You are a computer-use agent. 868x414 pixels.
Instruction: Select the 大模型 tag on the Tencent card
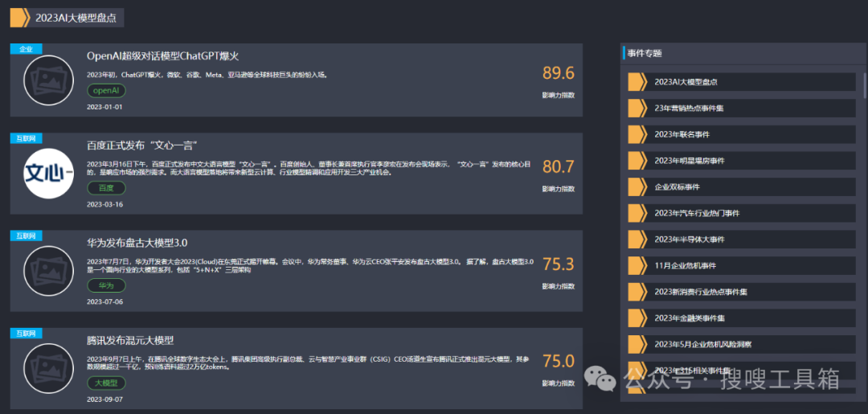click(x=106, y=383)
